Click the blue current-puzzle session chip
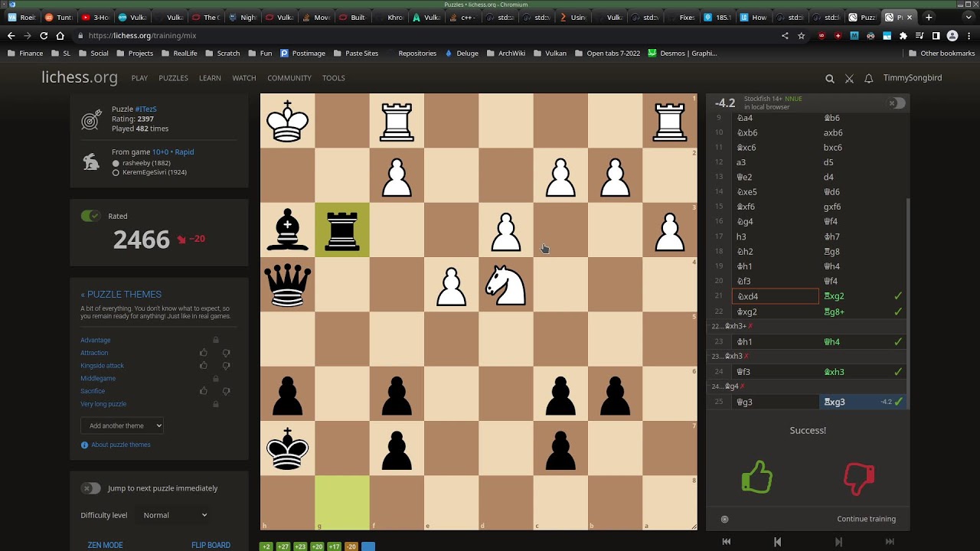Image resolution: width=980 pixels, height=551 pixels. click(x=368, y=546)
